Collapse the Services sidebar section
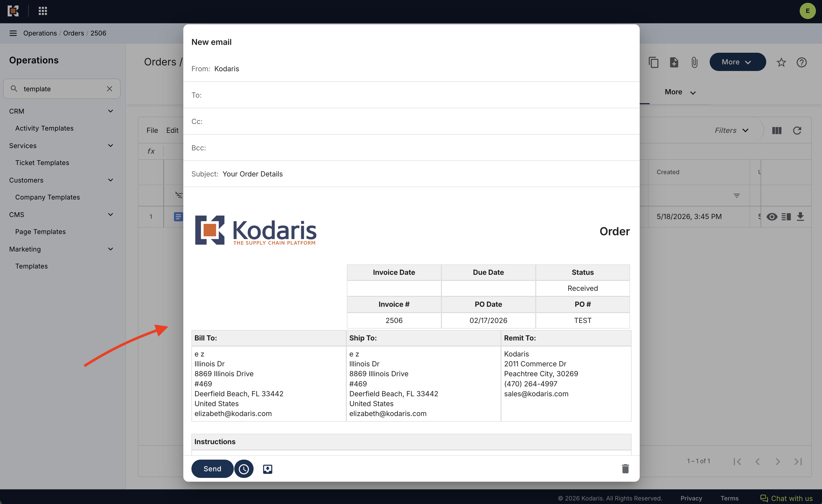 pyautogui.click(x=111, y=146)
